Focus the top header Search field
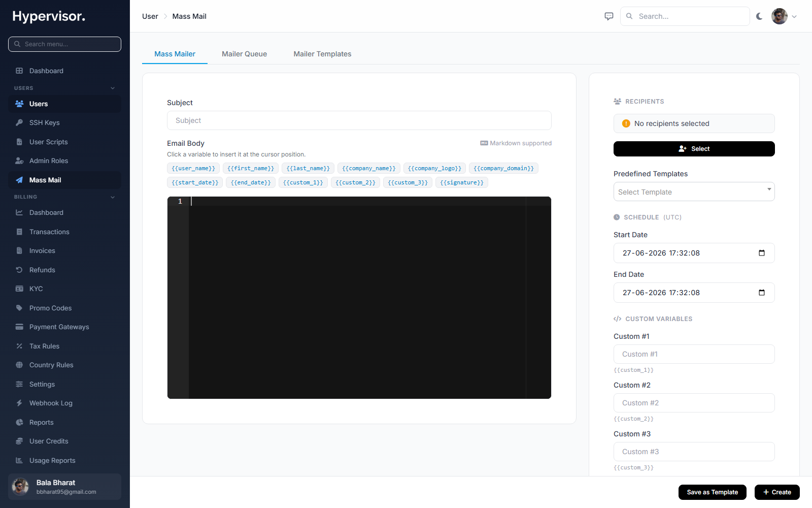This screenshot has width=812, height=508. [685, 16]
